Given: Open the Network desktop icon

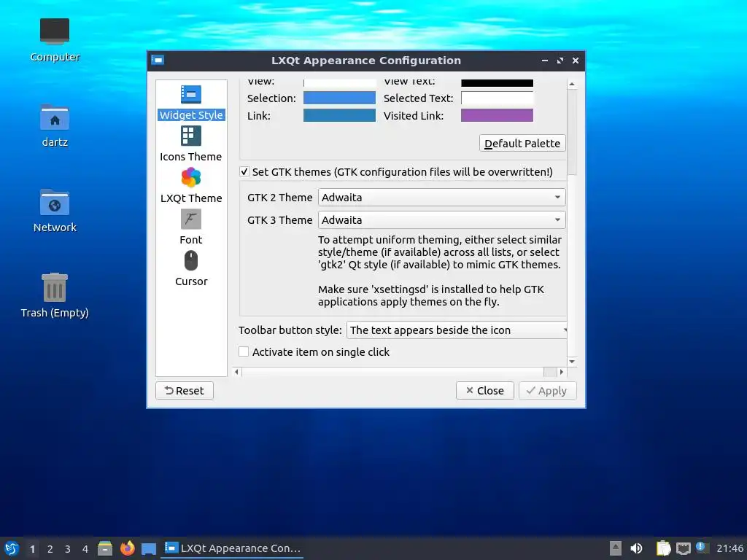Looking at the screenshot, I should 55,211.
